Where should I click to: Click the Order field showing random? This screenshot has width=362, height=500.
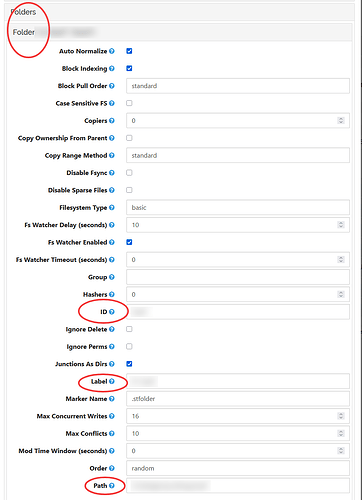pos(238,468)
